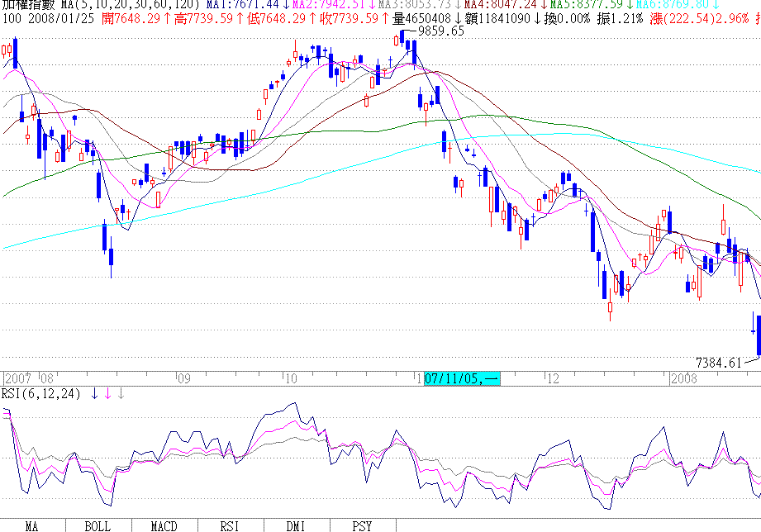Click the 2007 08 date axis label

(x=29, y=378)
